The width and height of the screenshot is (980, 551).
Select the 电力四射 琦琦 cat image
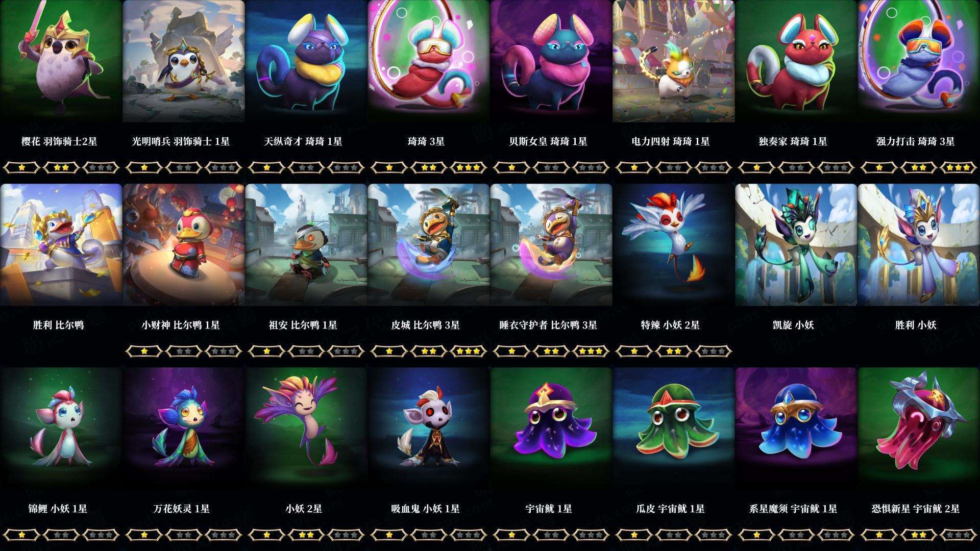point(674,61)
